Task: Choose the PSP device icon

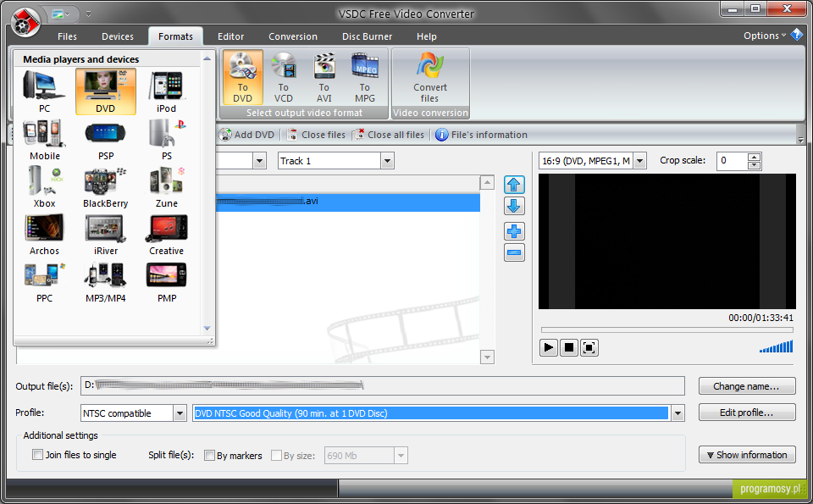Action: [106, 140]
